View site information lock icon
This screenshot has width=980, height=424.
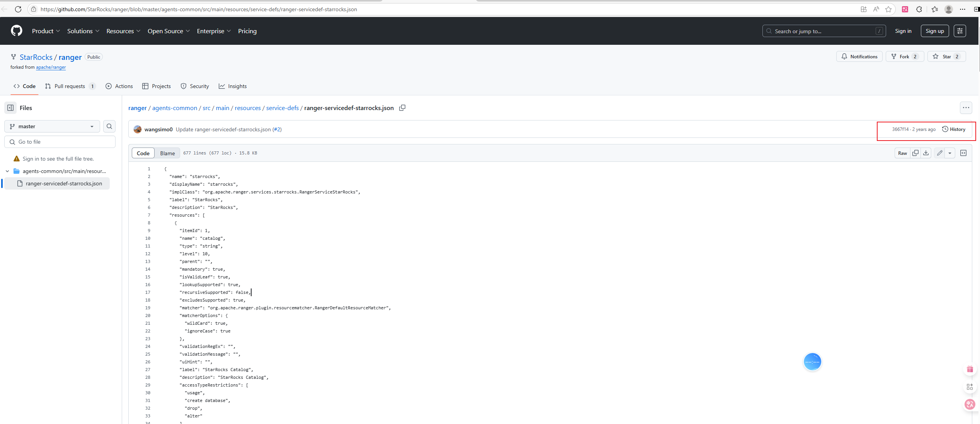34,9
